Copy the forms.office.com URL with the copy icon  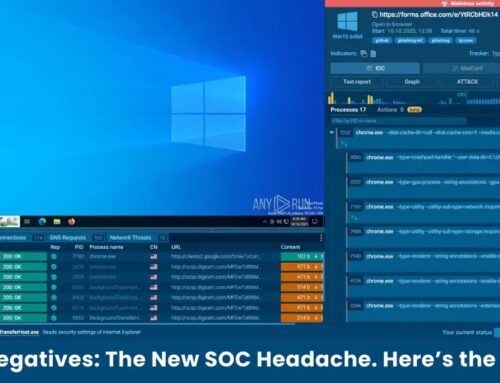click(374, 15)
